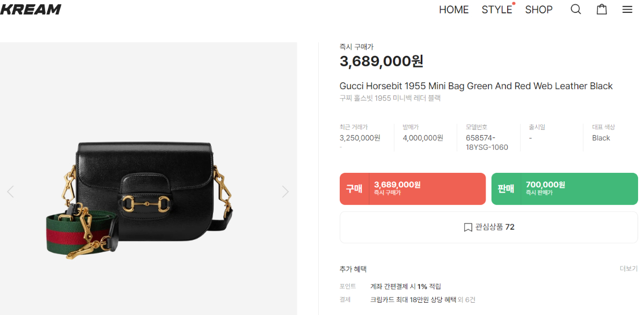The image size is (644, 315).
Task: Click the green 판매 sell button
Action: [565, 189]
